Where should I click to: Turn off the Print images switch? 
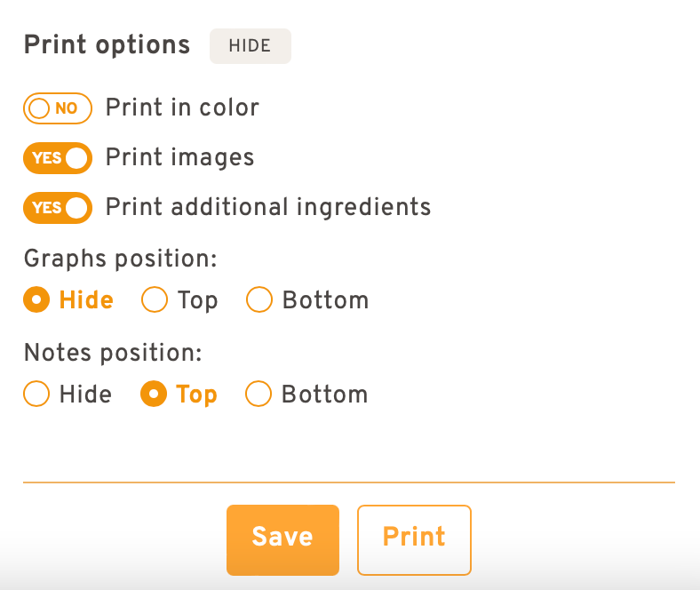[58, 158]
